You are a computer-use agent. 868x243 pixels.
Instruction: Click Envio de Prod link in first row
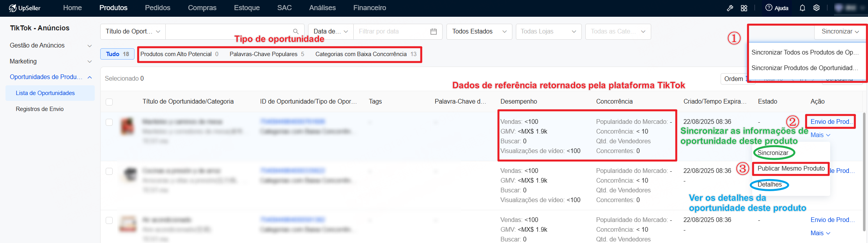[x=831, y=121]
